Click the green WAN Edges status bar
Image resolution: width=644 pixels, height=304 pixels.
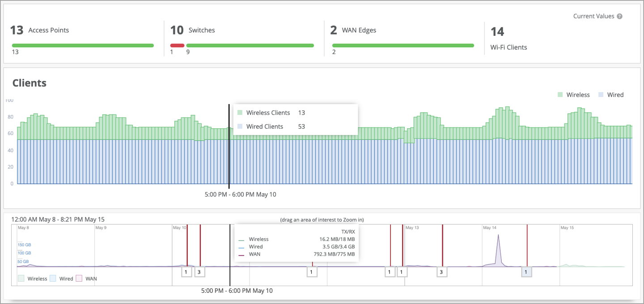(403, 45)
